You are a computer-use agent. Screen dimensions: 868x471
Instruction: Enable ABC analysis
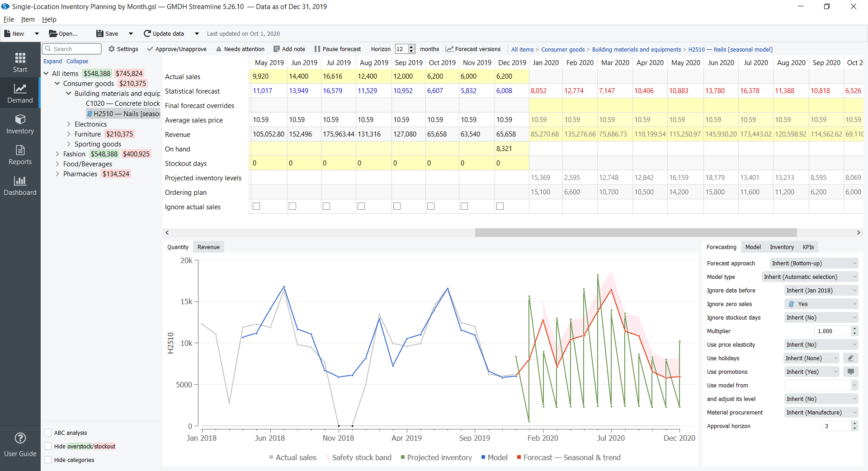point(47,433)
